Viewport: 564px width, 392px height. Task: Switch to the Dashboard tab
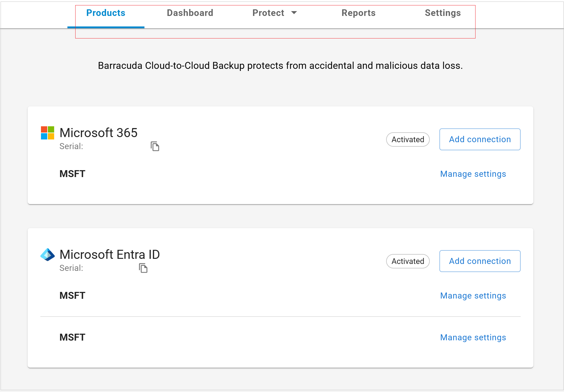(190, 13)
